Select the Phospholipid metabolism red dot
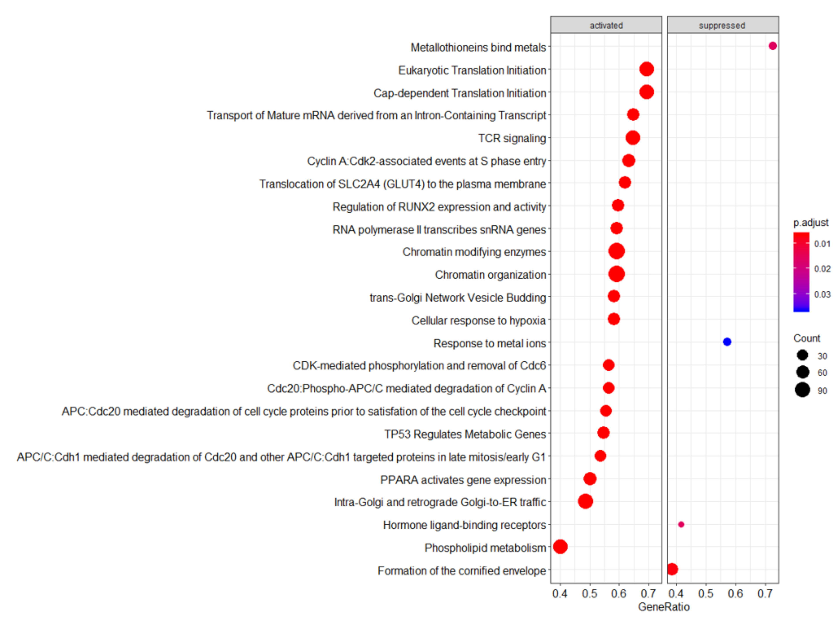This screenshot has width=840, height=620. [560, 547]
